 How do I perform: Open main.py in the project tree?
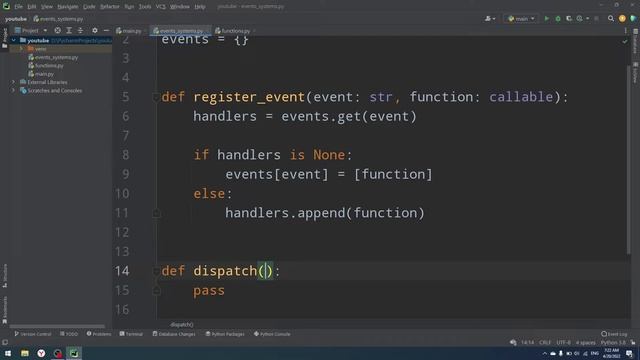41,74
